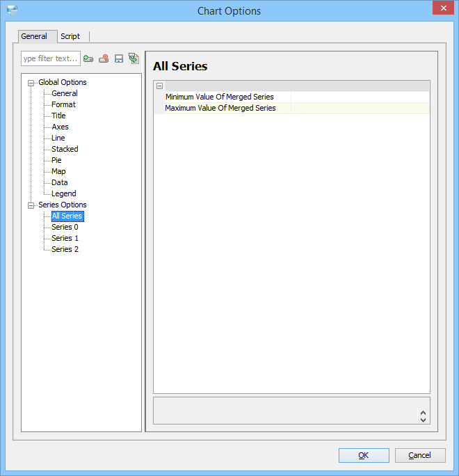Image resolution: width=459 pixels, height=476 pixels.
Task: Select the All Series tree item
Action: pos(67,216)
